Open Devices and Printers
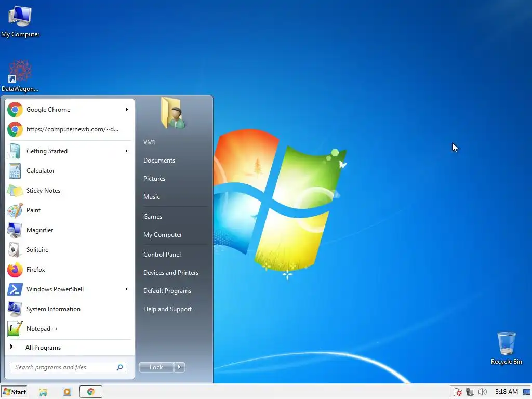This screenshot has height=399, width=532. pyautogui.click(x=170, y=273)
